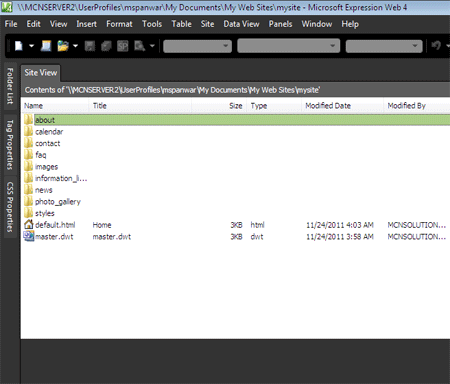This screenshot has height=384, width=450.
Task: Click the Preview in Browser icon
Action: click(x=139, y=46)
